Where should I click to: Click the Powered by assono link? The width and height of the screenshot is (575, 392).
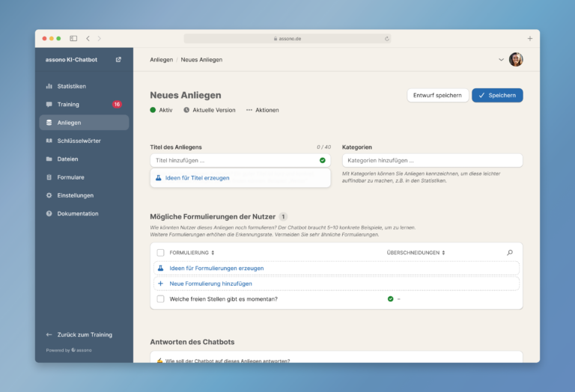69,350
